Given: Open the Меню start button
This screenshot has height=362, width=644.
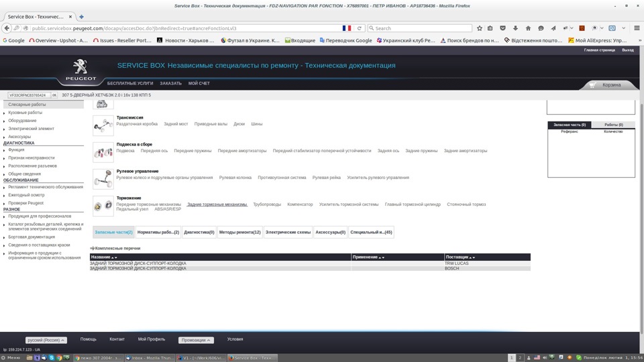Looking at the screenshot, I should (x=11, y=357).
